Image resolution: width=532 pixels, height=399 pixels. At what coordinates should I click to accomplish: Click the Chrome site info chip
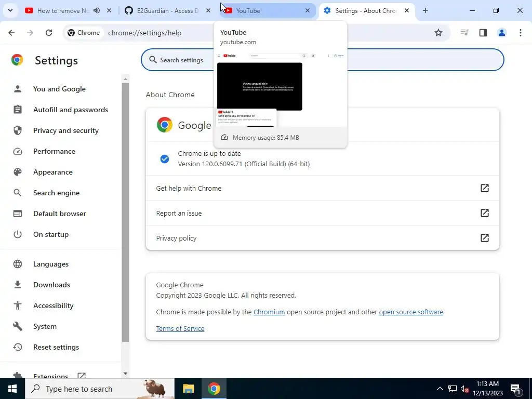84,33
